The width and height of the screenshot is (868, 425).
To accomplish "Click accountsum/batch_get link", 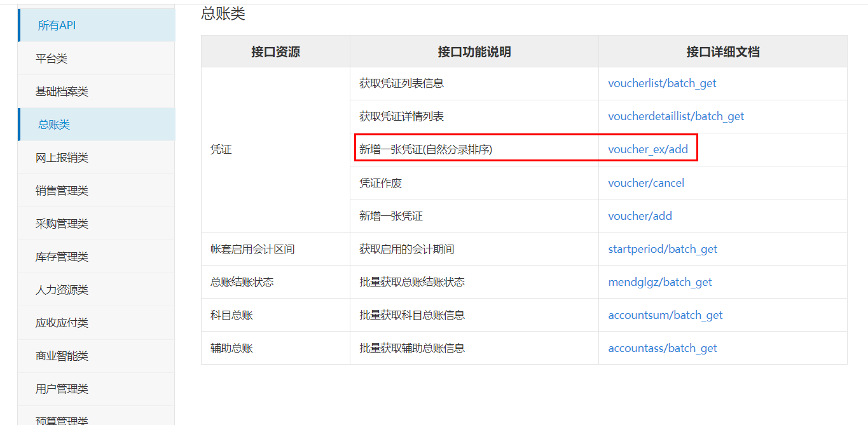I will click(x=665, y=315).
